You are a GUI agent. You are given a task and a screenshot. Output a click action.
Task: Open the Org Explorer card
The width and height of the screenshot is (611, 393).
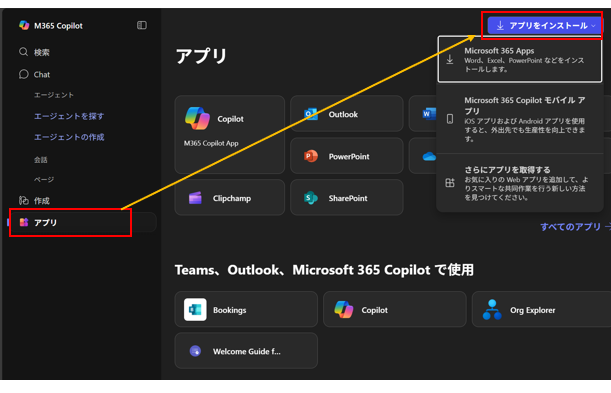542,309
